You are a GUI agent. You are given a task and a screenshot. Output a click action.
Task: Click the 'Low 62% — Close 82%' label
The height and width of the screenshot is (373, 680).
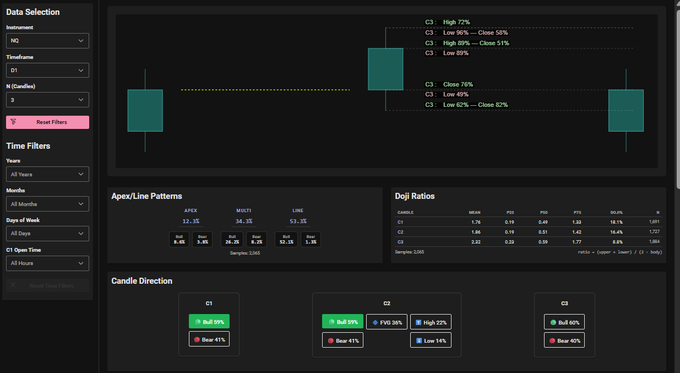[x=475, y=105]
